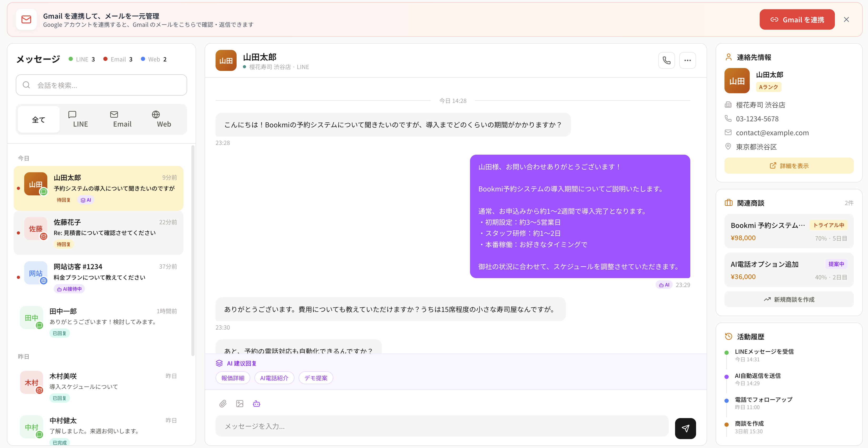868x448 pixels.
Task: Click the Gmail を連携 button
Action: 797,19
